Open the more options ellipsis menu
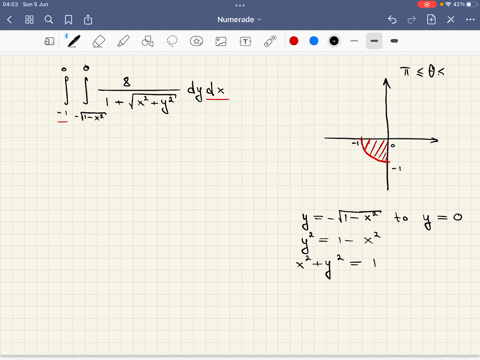This screenshot has width=480, height=360. point(470,20)
